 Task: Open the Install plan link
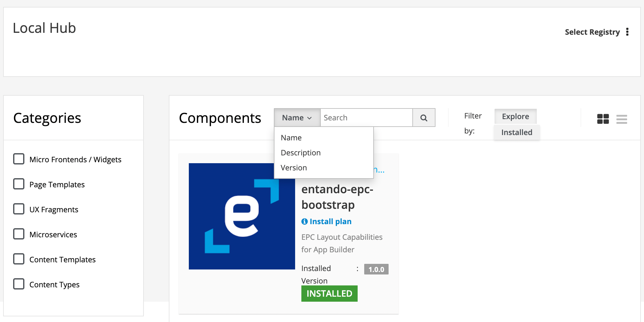coord(330,221)
